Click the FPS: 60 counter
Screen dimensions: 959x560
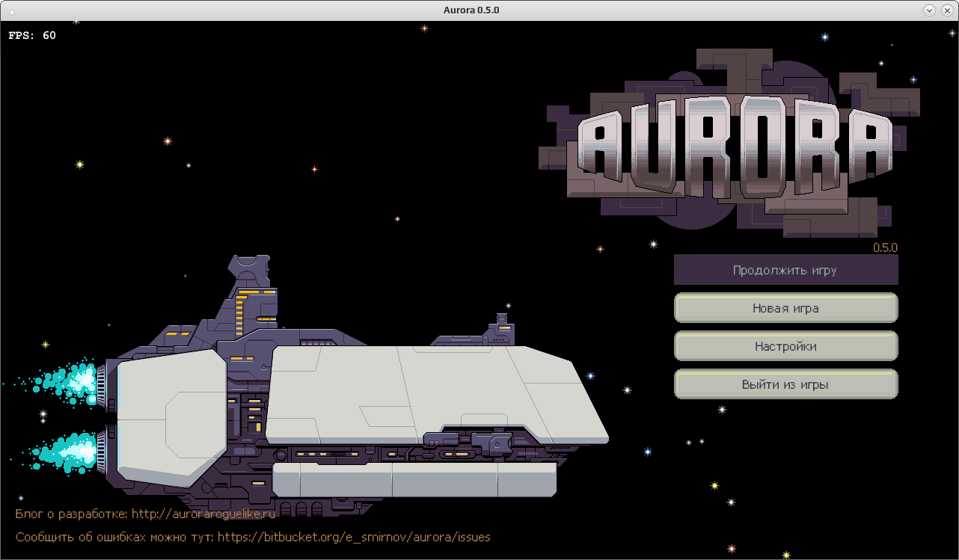(x=32, y=35)
